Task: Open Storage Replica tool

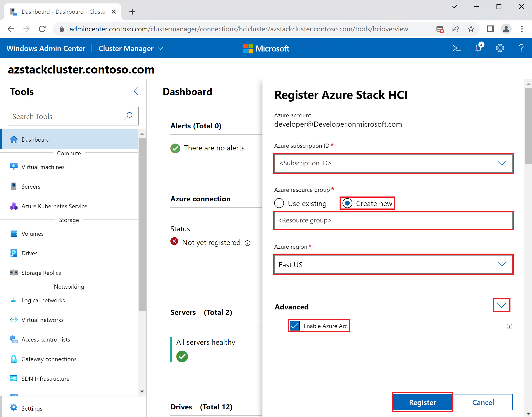Action: tap(69, 273)
